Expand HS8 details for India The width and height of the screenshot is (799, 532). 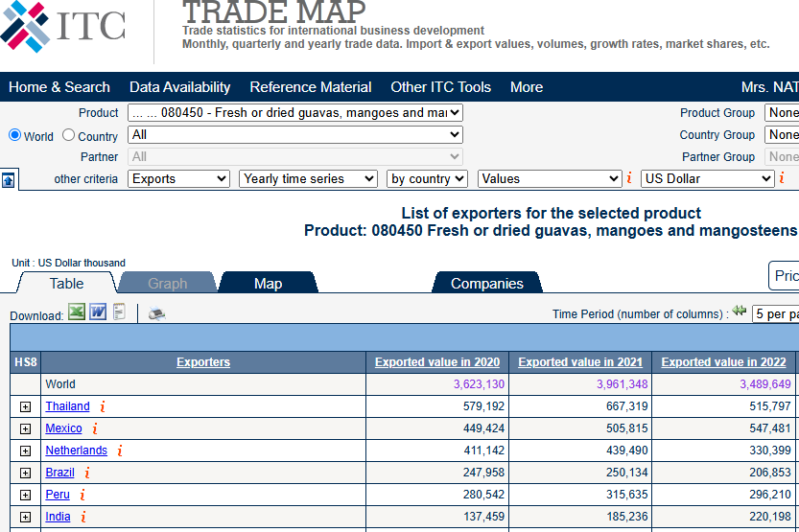click(x=25, y=517)
